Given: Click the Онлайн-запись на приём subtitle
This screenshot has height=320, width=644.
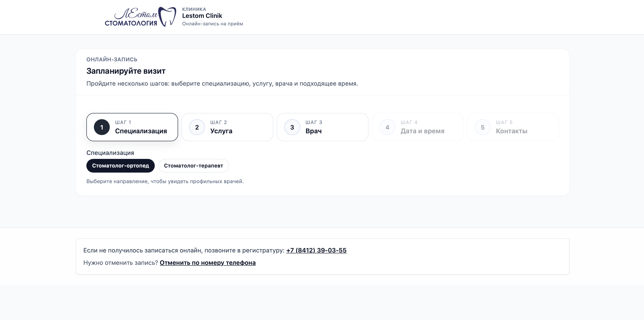Looking at the screenshot, I should point(212,24).
